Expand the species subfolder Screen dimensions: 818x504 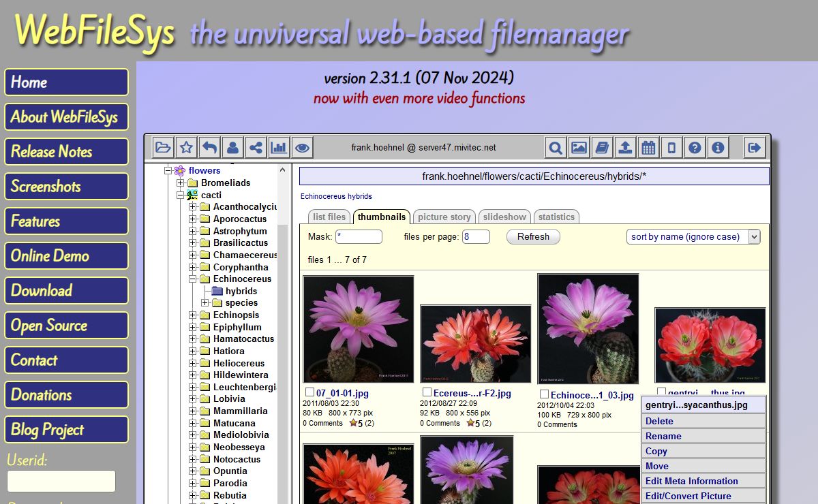[x=205, y=303]
